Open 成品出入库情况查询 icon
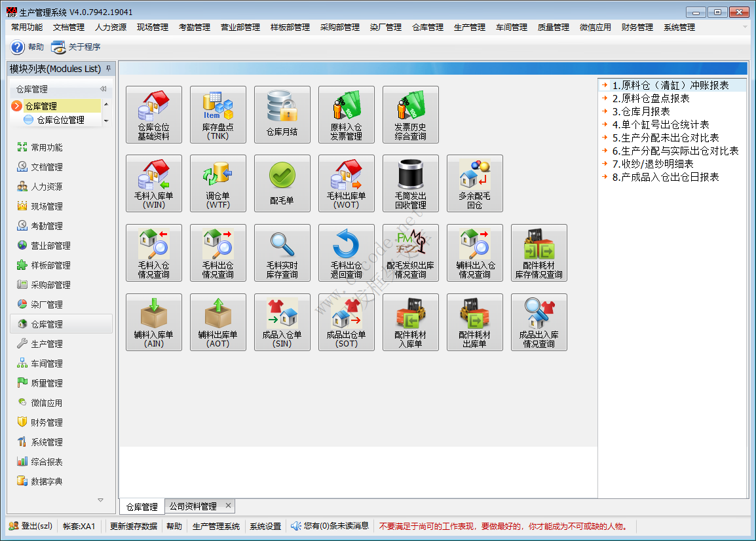Image resolution: width=756 pixels, height=541 pixels. 539,323
